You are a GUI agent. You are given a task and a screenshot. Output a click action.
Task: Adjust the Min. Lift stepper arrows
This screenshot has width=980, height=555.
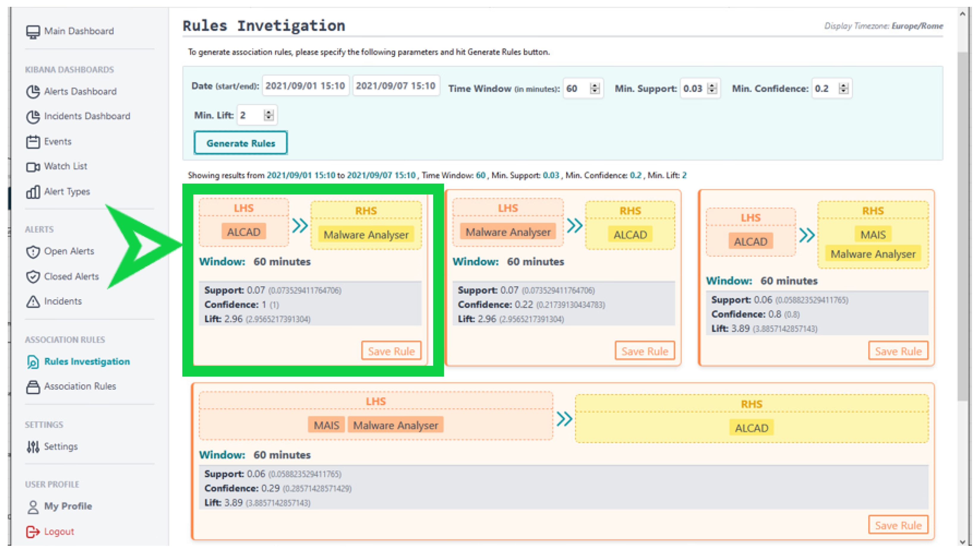coord(268,115)
